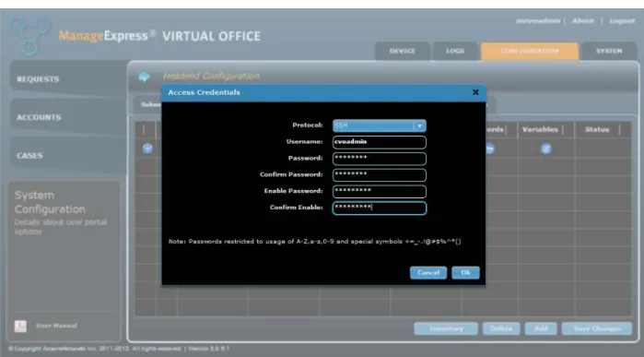Click the logged-in username link at top
The height and width of the screenshot is (357, 644).
point(538,20)
